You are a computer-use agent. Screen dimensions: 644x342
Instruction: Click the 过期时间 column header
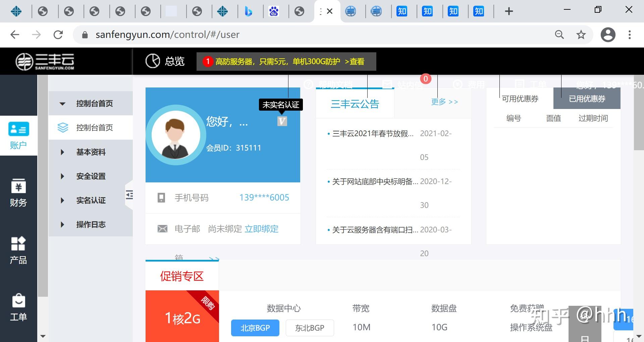pos(593,118)
